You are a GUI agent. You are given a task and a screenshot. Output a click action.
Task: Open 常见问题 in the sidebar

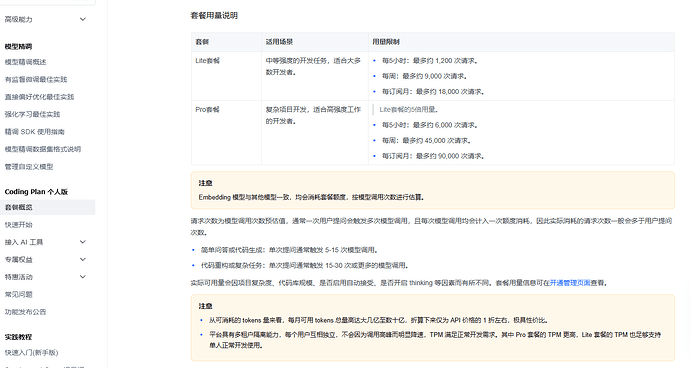click(x=18, y=294)
